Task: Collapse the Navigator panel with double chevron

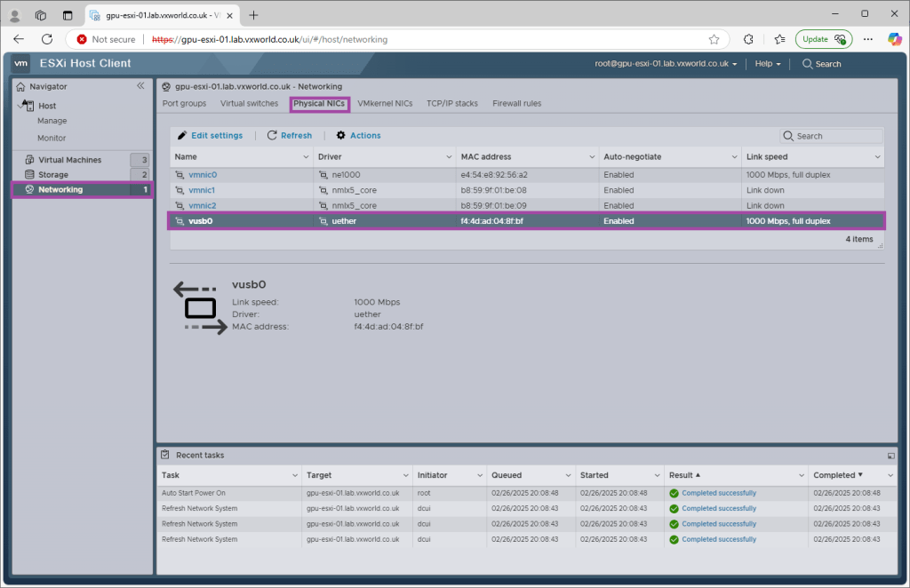Action: 140,86
